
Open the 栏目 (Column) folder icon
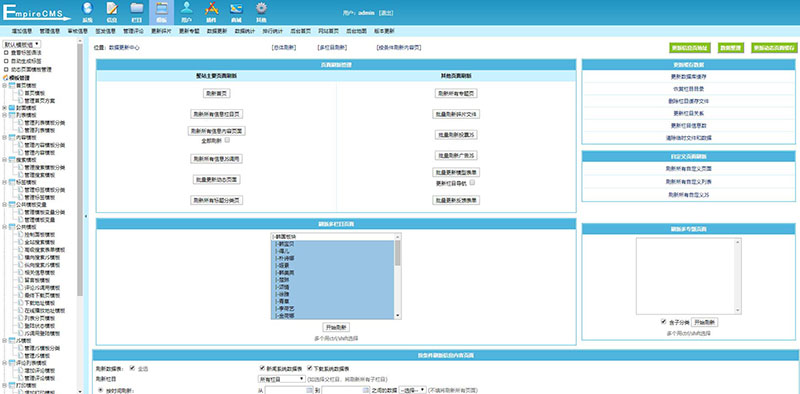(136, 12)
